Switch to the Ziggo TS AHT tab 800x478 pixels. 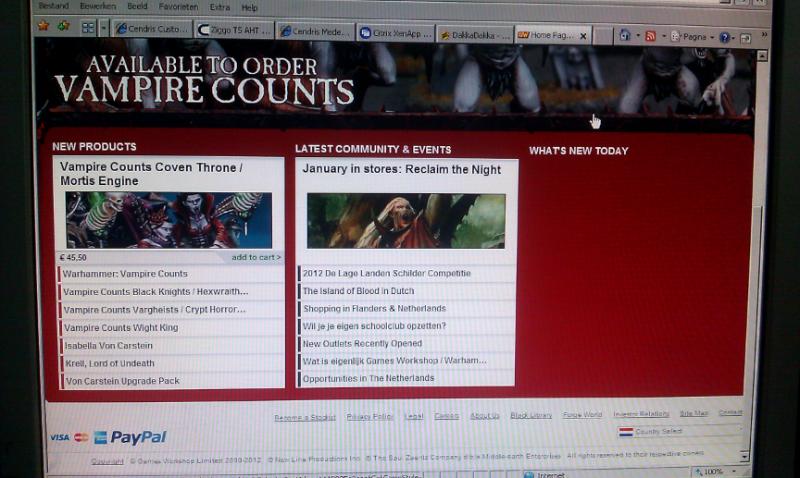pos(235,30)
